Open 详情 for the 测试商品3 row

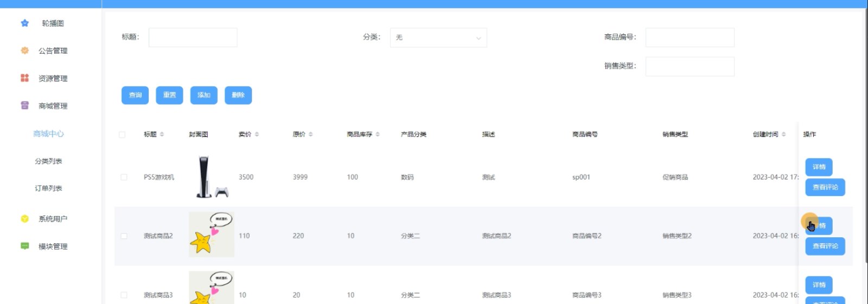[x=819, y=285]
